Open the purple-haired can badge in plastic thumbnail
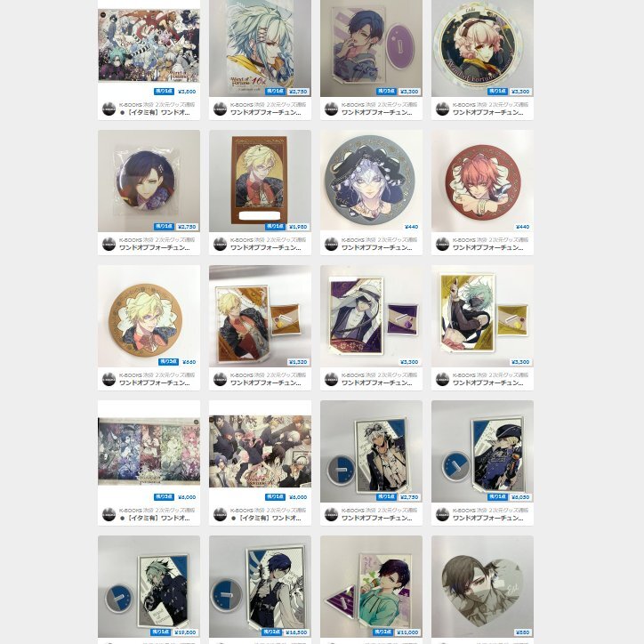Screen dimensions: 644x644 coord(149,181)
